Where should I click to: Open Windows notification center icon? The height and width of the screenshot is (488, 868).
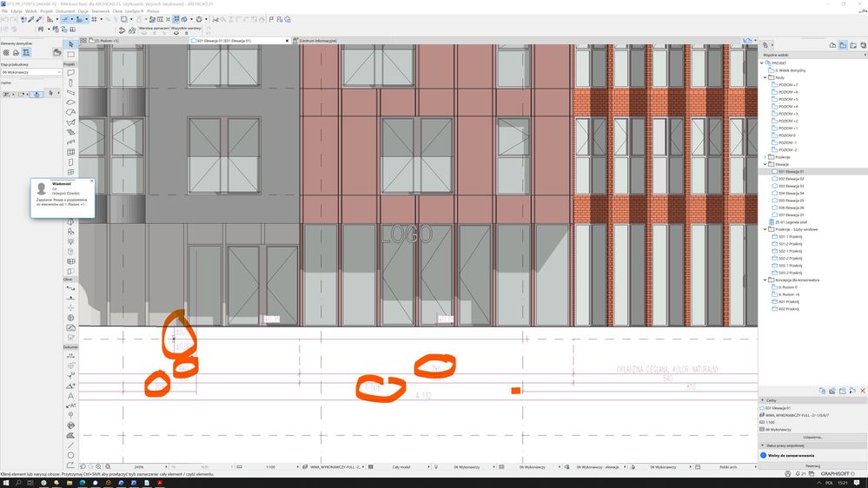click(x=857, y=483)
